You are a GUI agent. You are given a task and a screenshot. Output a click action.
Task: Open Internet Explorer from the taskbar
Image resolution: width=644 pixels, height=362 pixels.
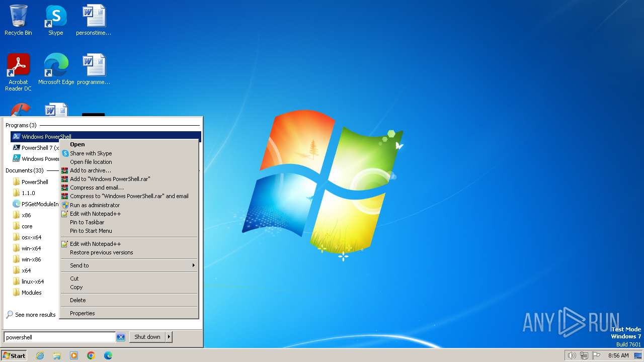click(x=40, y=355)
